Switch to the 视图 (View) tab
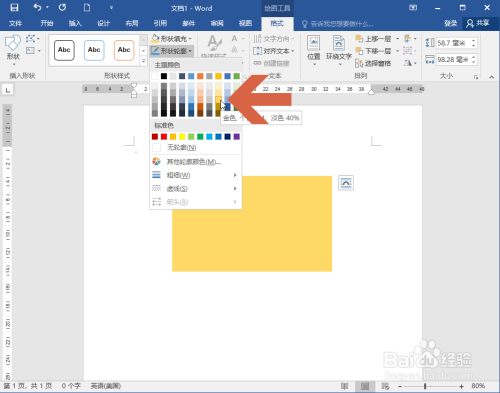Viewport: 500px width, 393px height. click(245, 23)
